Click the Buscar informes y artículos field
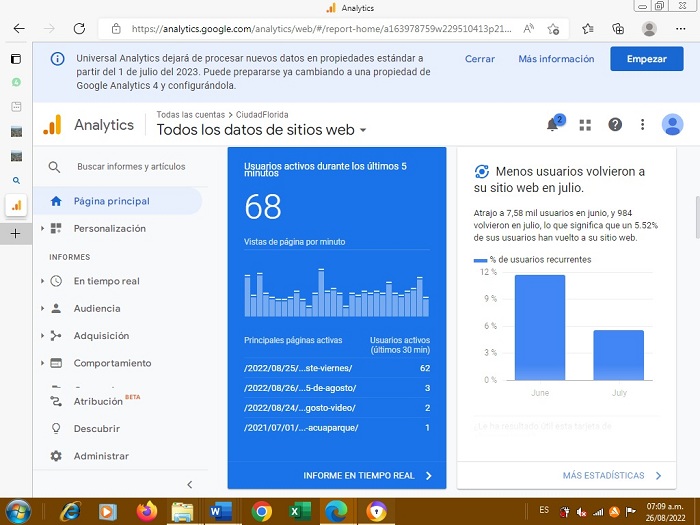This screenshot has width=700, height=525. click(x=131, y=167)
